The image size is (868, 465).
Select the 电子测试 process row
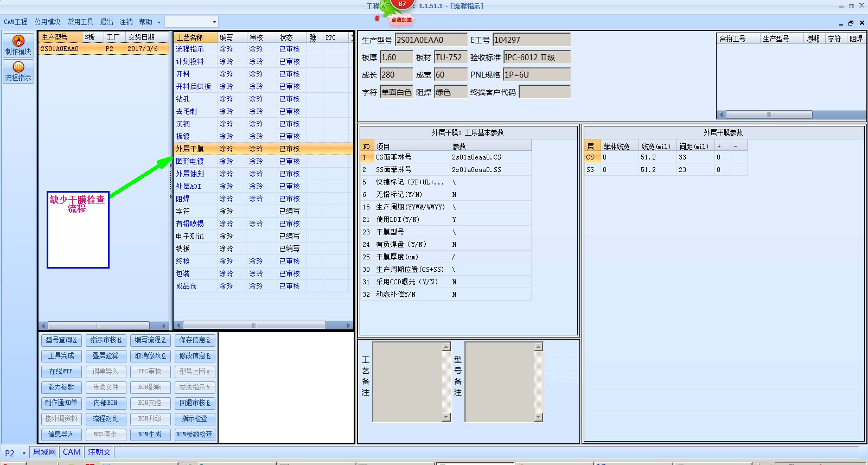click(x=264, y=236)
